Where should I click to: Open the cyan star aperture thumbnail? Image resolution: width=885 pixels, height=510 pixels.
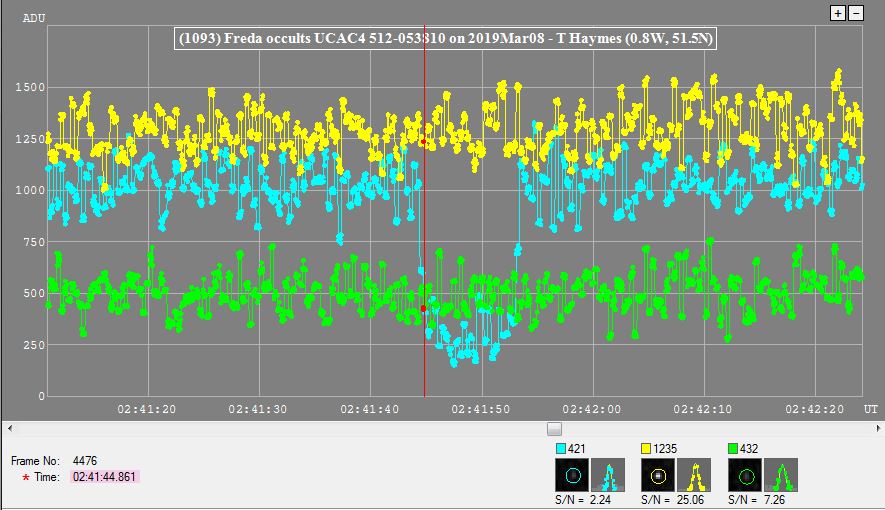coord(572,474)
